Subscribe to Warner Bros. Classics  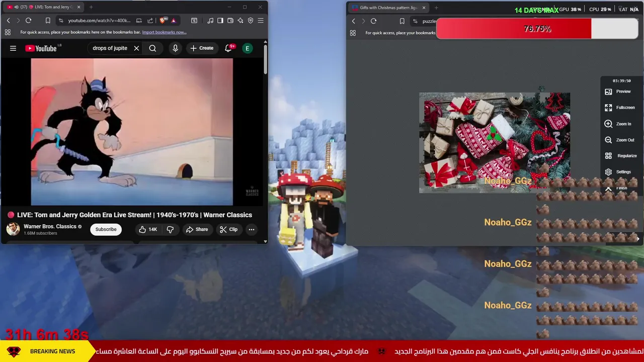pyautogui.click(x=106, y=229)
